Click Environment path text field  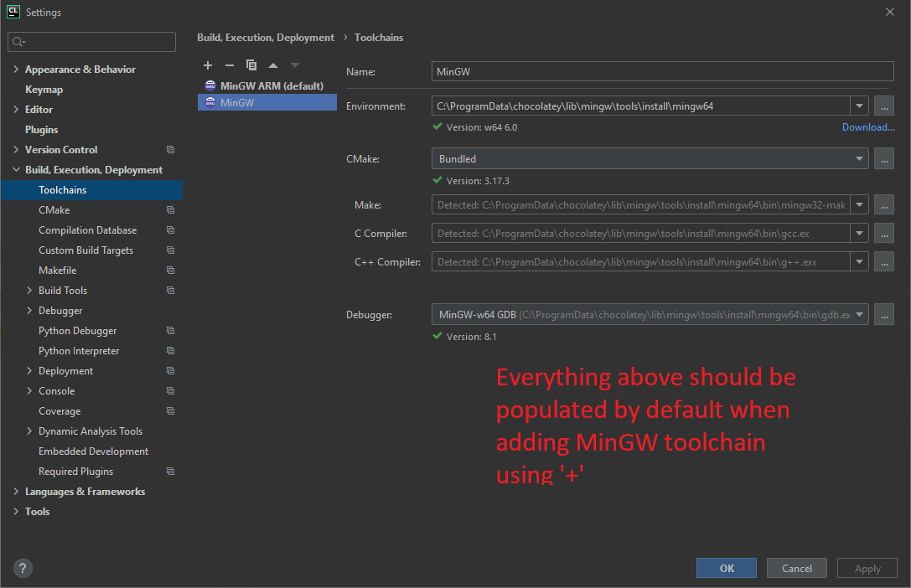click(x=641, y=106)
